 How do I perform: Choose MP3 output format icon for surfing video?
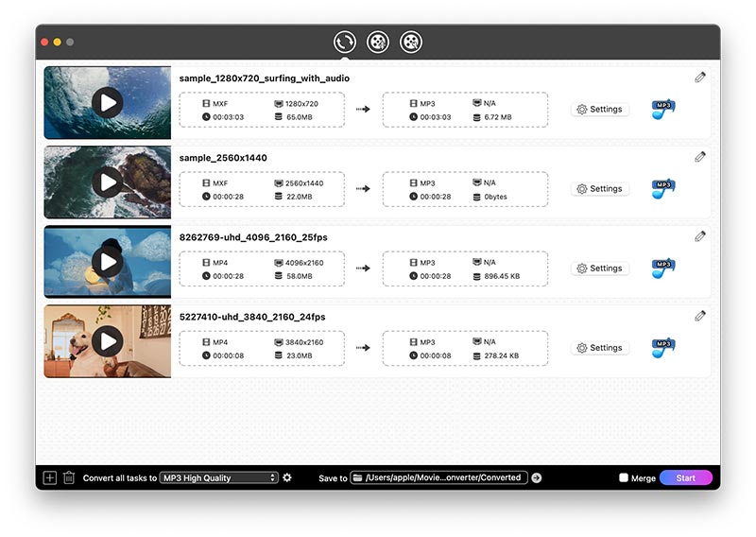pos(663,110)
